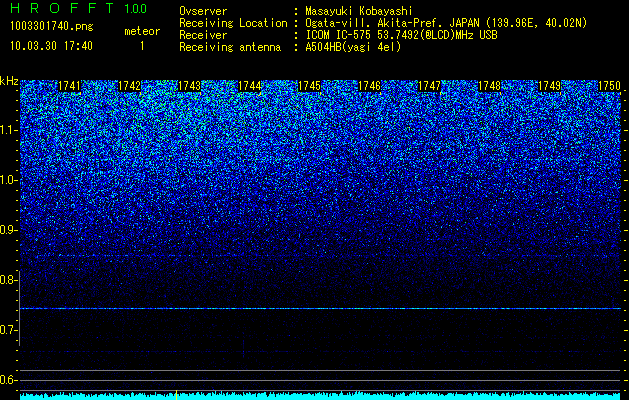Click the Receiver field label

[x=203, y=35]
